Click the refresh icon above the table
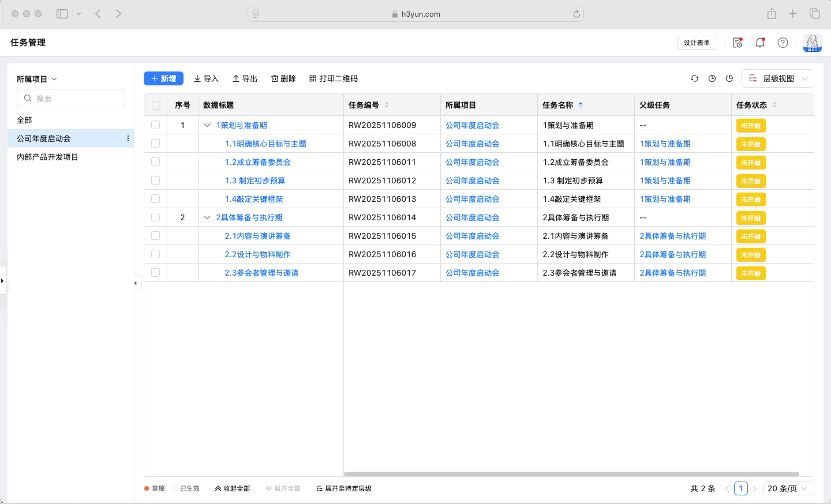The width and height of the screenshot is (831, 504). point(695,78)
